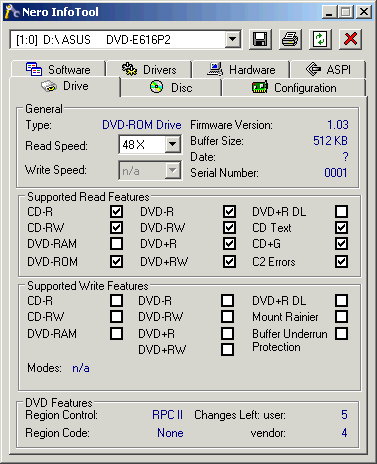The image size is (377, 464).
Task: Check the DVD-R write feature checkbox
Action: pos(227,301)
